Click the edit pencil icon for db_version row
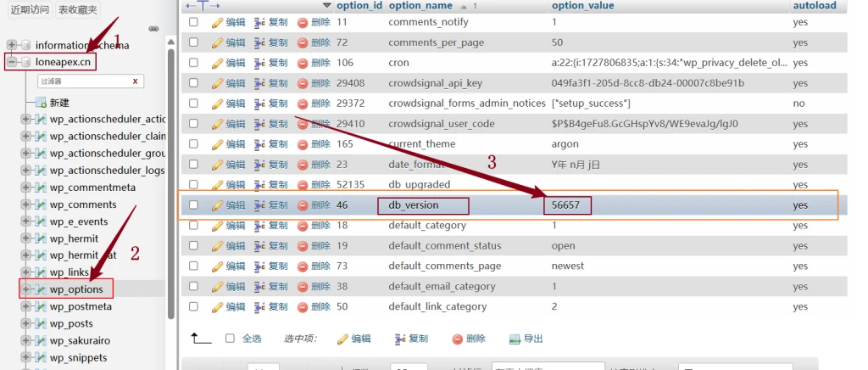This screenshot has width=868, height=370. click(217, 205)
